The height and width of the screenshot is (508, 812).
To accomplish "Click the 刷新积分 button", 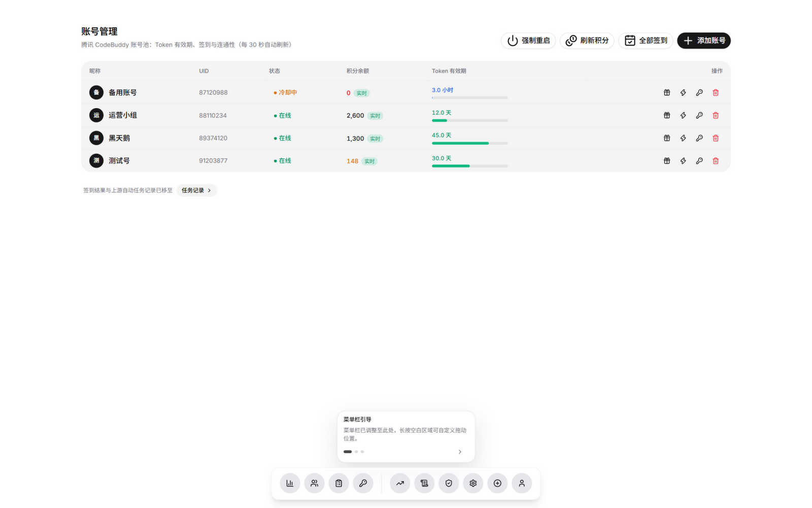I will tap(587, 41).
